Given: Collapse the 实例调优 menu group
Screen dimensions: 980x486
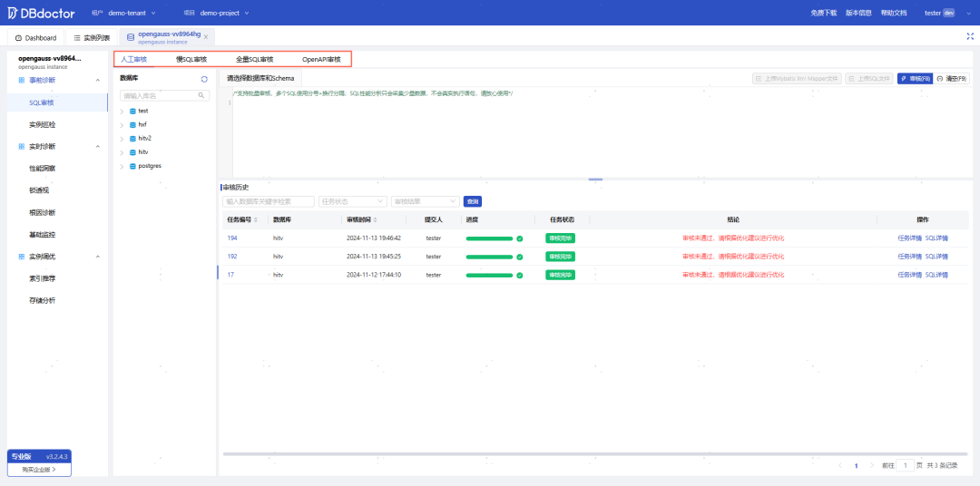Looking at the screenshot, I should (x=97, y=257).
